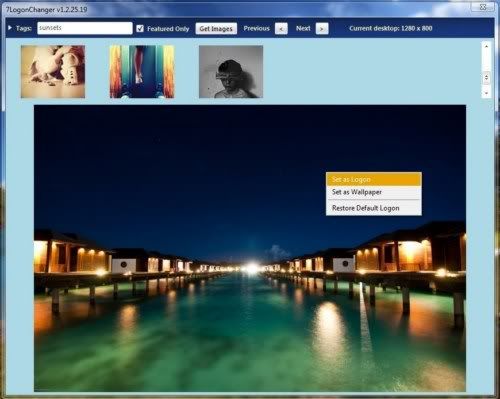Click the scrollbar down arrow in thumbnail strip
The image size is (500, 399).
[x=486, y=93]
